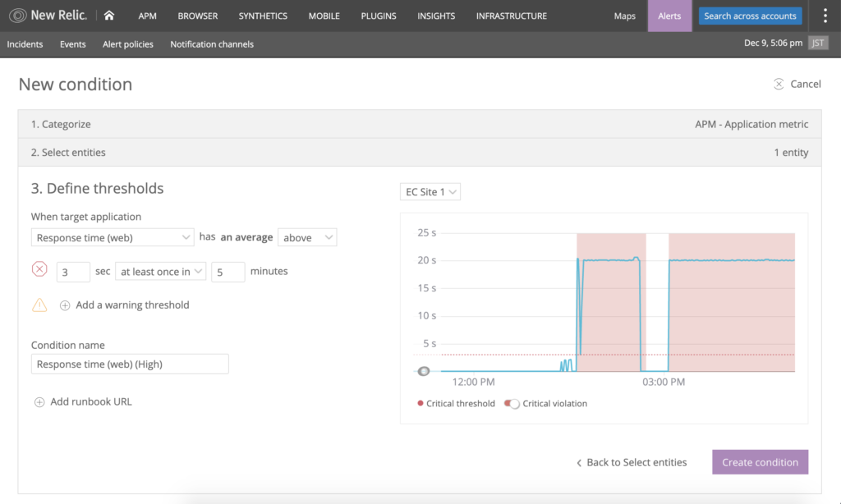Screen dimensions: 841x504
Task: Click the Cancel X icon
Action: [x=779, y=84]
